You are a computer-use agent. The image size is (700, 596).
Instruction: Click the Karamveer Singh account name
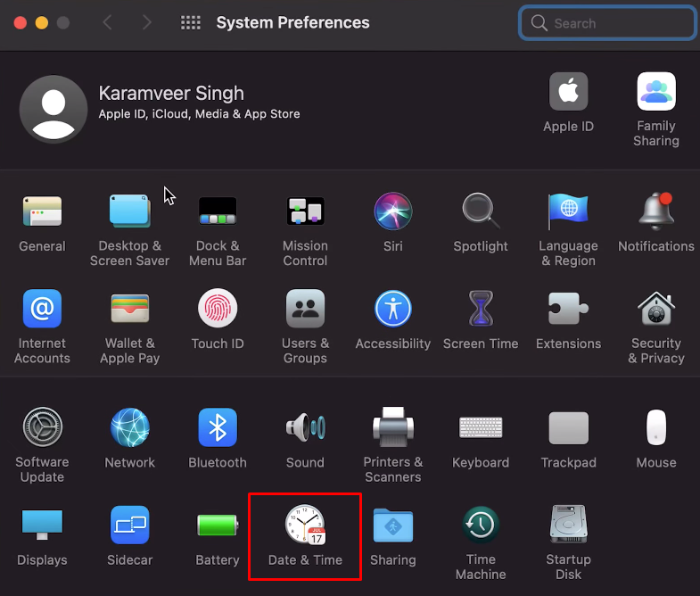click(x=171, y=94)
